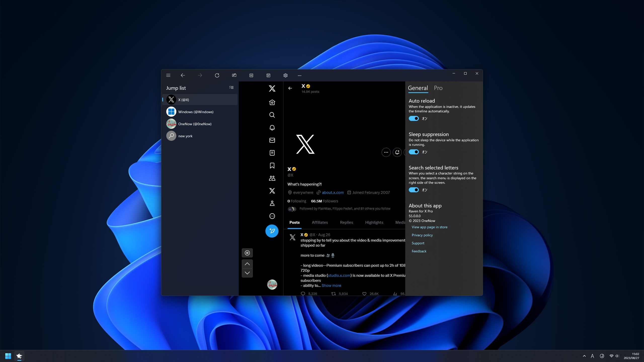Image resolution: width=644 pixels, height=362 pixels.
Task: Select the Bookmarks icon in the sidebar
Action: click(272, 165)
